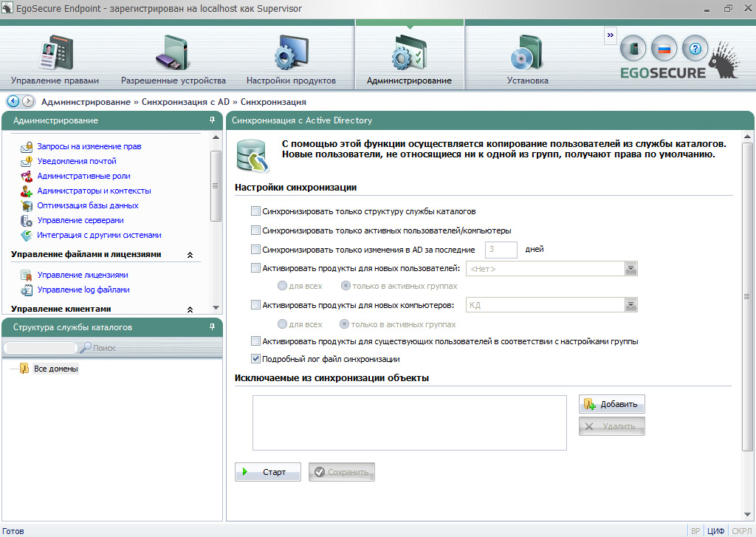Open Настройки продуктов monitor gear icon
This screenshot has height=537, width=756.
coord(291,52)
